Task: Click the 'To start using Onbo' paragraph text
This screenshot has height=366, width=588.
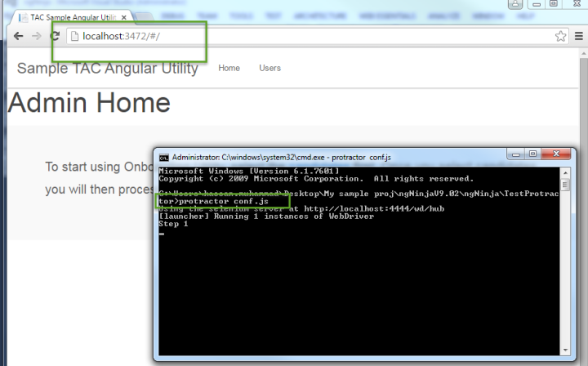Action: [x=99, y=167]
